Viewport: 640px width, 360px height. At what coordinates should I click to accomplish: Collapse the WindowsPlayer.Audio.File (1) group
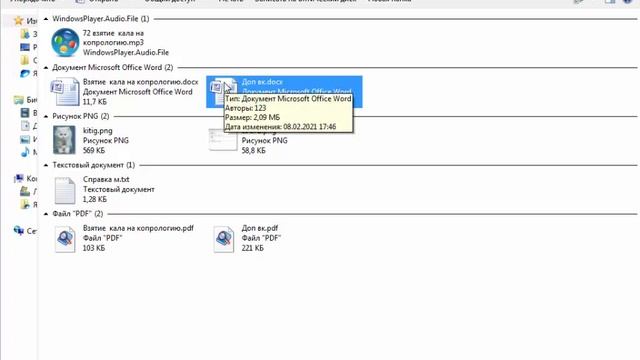[46, 19]
